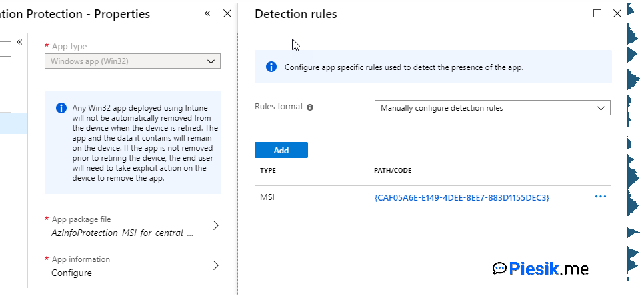Collapse the left navigation menu chevron
The width and height of the screenshot is (644, 306).
[x=19, y=42]
